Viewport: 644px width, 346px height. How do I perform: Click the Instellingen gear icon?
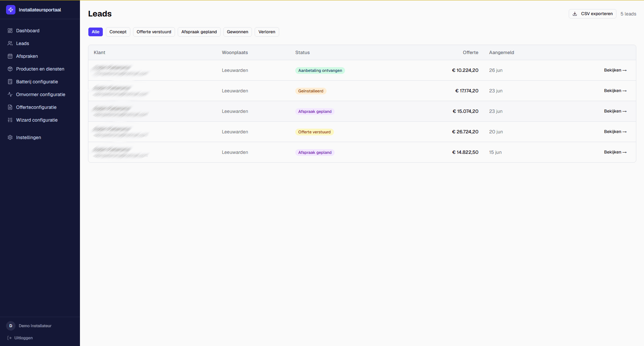point(10,137)
